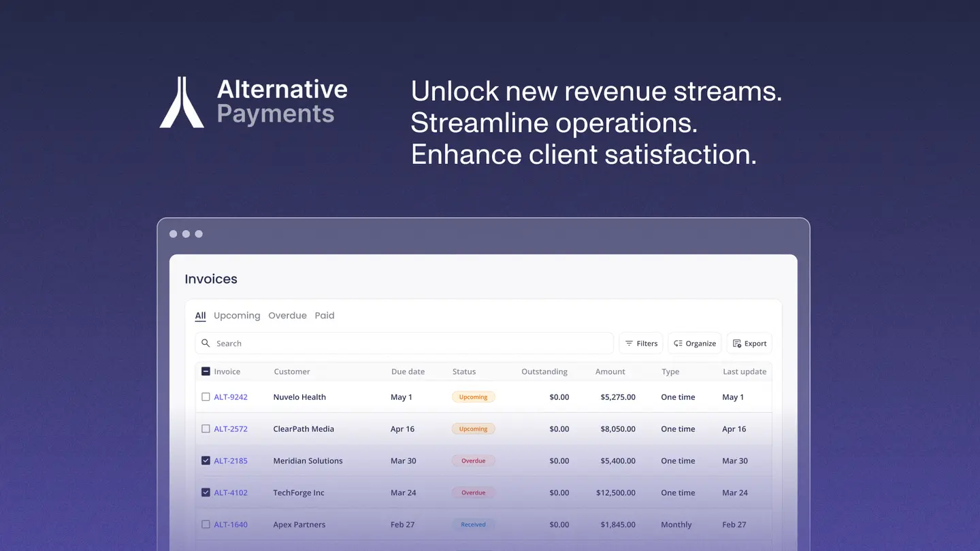This screenshot has height=551, width=980.
Task: Select the All tab
Action: tap(200, 316)
